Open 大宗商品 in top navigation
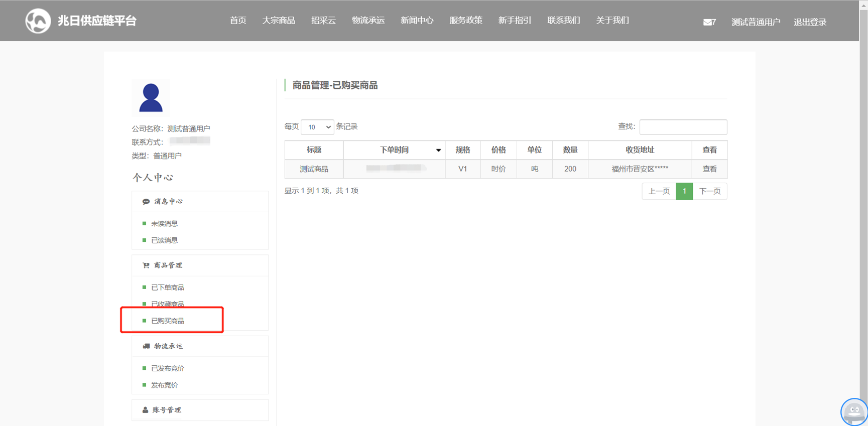This screenshot has width=868, height=426. pyautogui.click(x=279, y=21)
